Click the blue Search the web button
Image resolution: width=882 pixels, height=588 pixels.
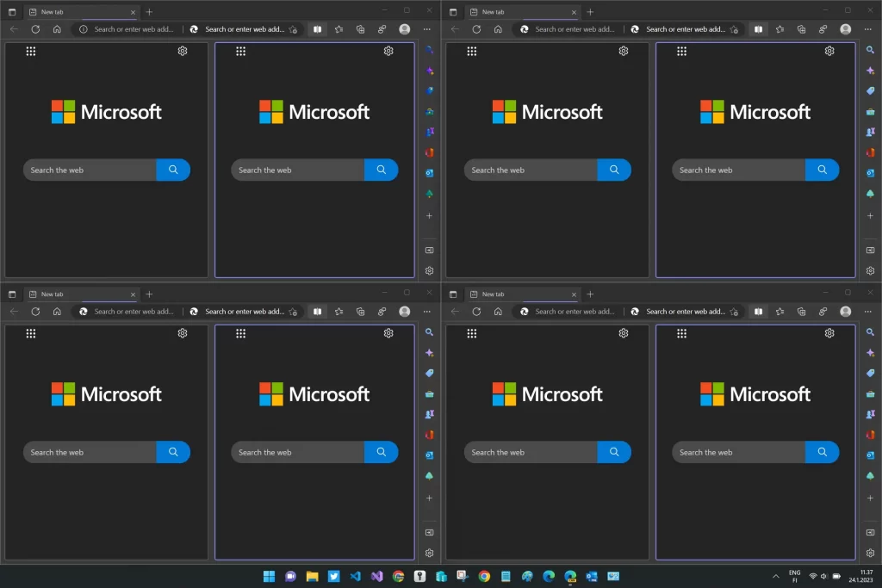coord(173,170)
